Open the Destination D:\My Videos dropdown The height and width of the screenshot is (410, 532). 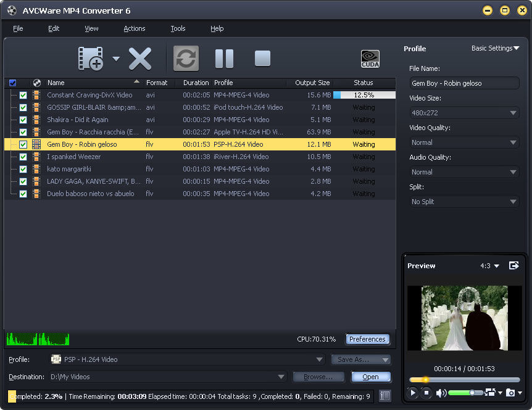pyautogui.click(x=168, y=377)
